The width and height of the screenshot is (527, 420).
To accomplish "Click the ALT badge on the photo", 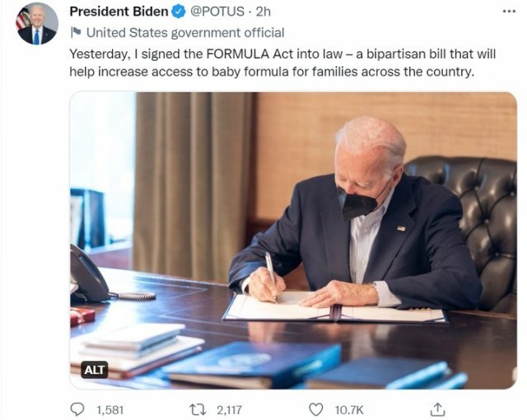I will [95, 370].
